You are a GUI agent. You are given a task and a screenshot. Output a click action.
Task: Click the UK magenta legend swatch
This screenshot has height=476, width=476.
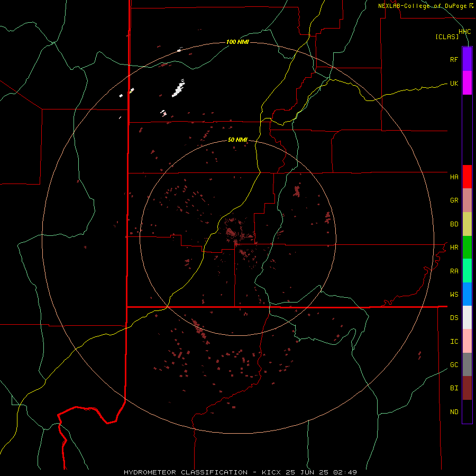pyautogui.click(x=467, y=83)
